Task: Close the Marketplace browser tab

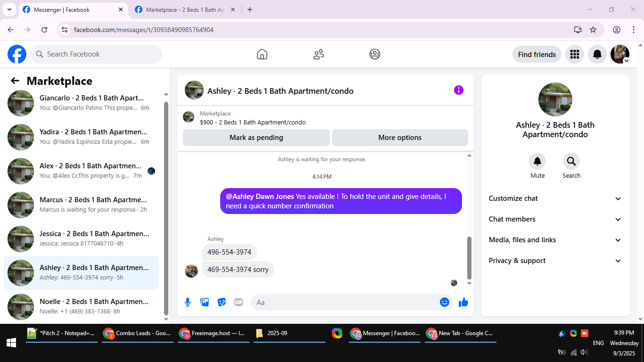Action: coord(232,9)
